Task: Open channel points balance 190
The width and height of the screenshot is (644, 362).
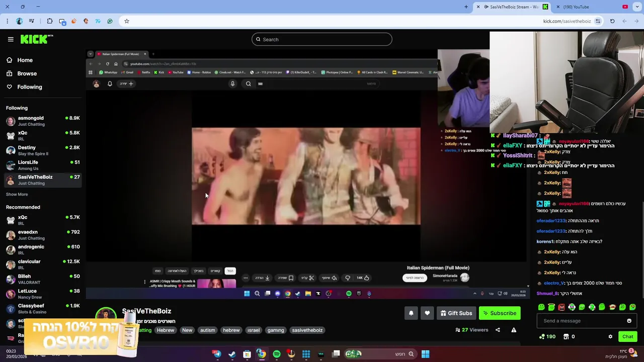Action: (x=547, y=337)
